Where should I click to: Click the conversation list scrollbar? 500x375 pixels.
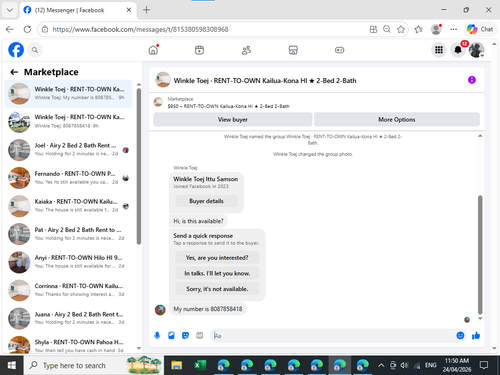click(139, 167)
